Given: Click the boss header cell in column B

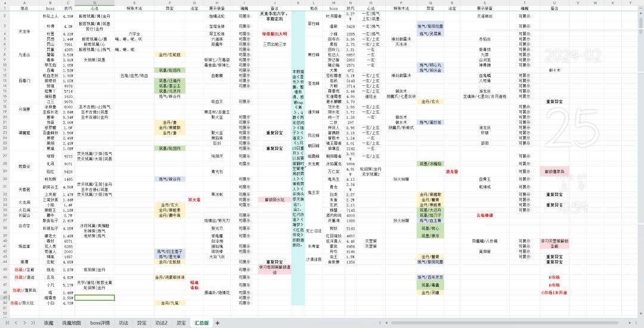Looking at the screenshot, I should (x=51, y=8).
